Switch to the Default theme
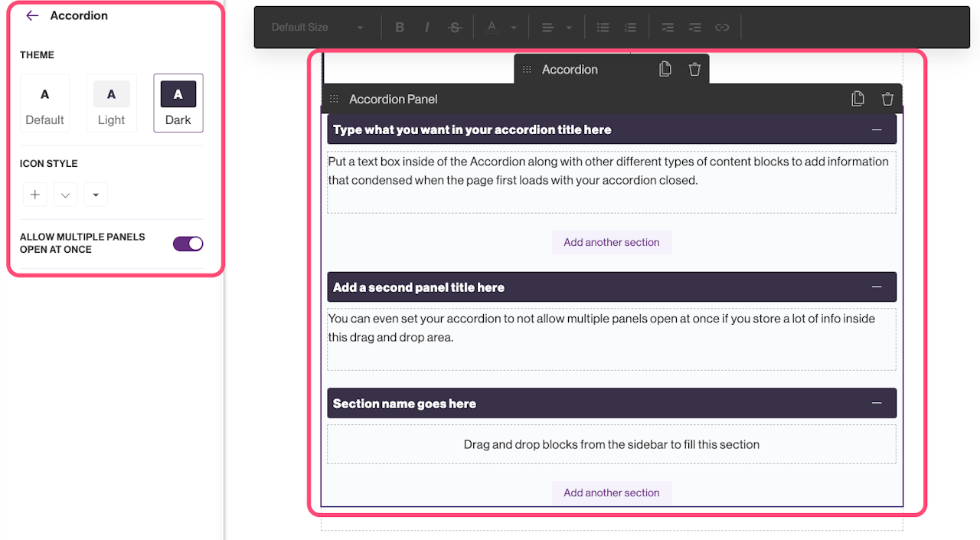The image size is (980, 540). point(44,103)
